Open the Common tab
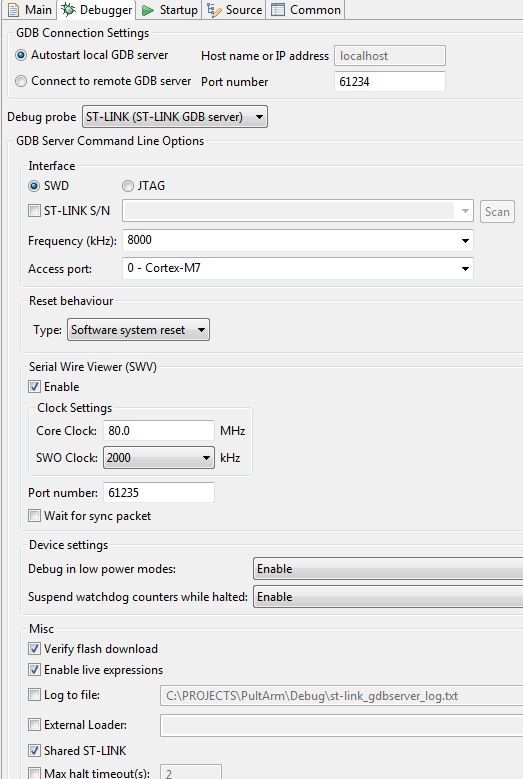The width and height of the screenshot is (523, 779). click(305, 10)
